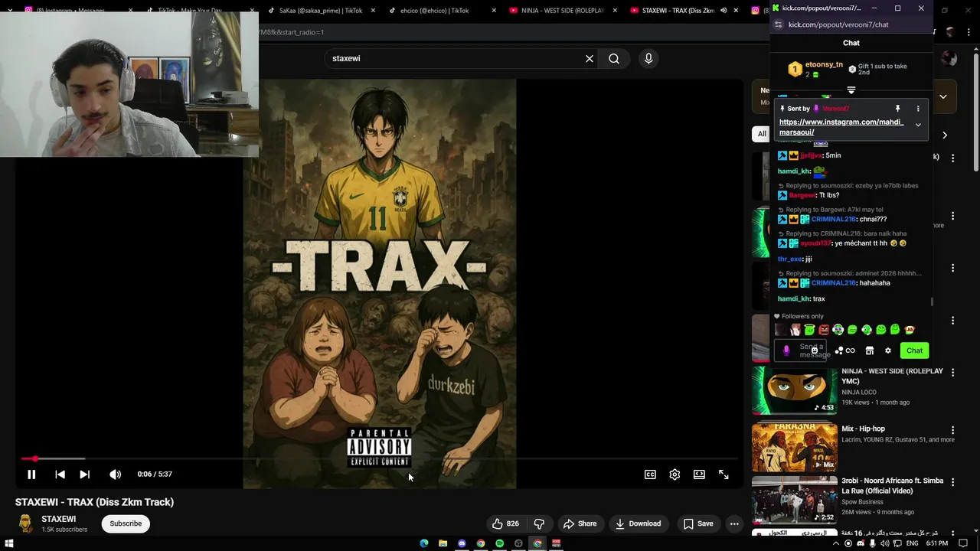This screenshot has height=551, width=980.
Task: Open the pinned Instagram mahdi_marsaoui link
Action: pos(841,127)
